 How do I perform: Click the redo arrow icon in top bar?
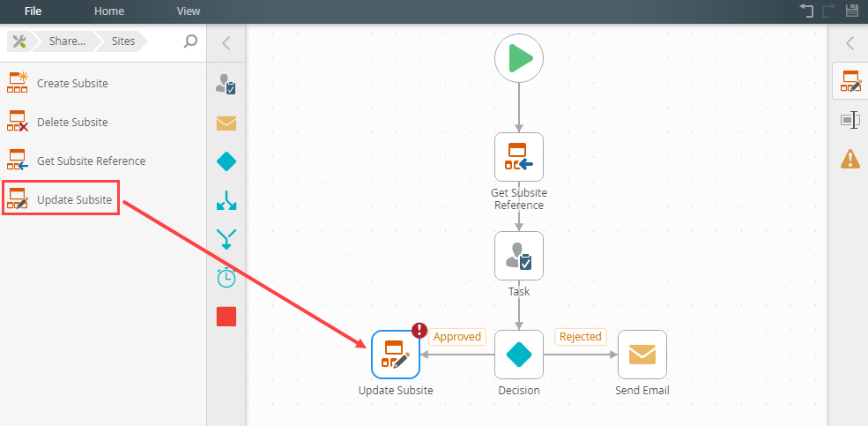828,11
